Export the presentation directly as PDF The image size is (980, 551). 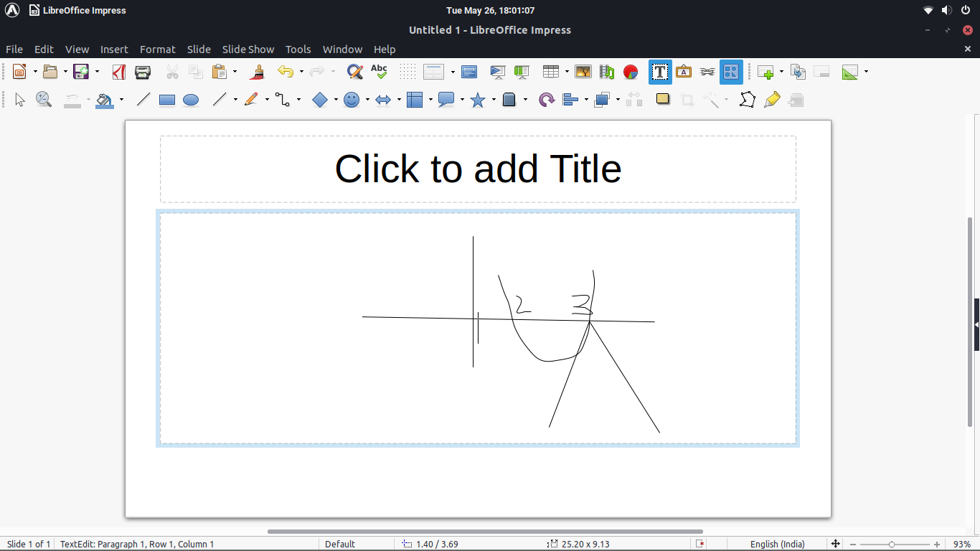point(119,72)
